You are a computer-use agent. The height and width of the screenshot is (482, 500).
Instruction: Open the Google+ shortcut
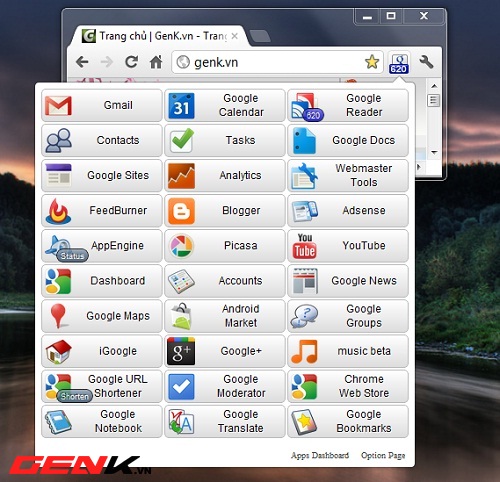click(x=225, y=351)
